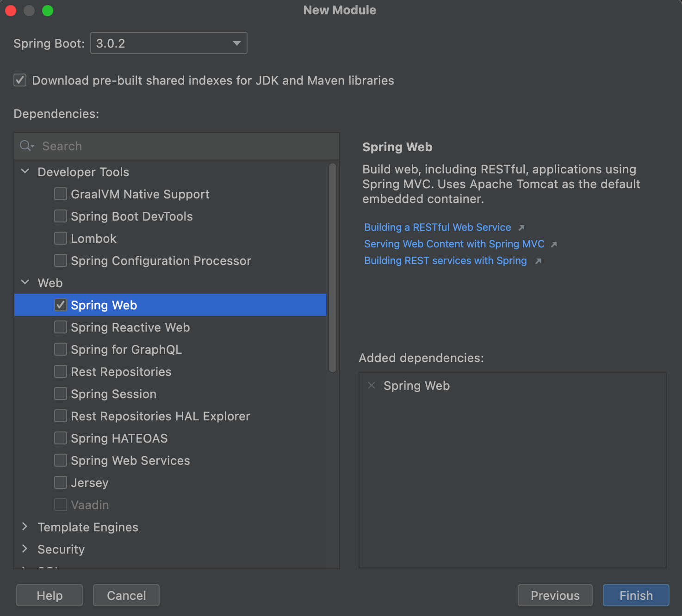
Task: Enable Spring Reactive Web
Action: tap(61, 327)
